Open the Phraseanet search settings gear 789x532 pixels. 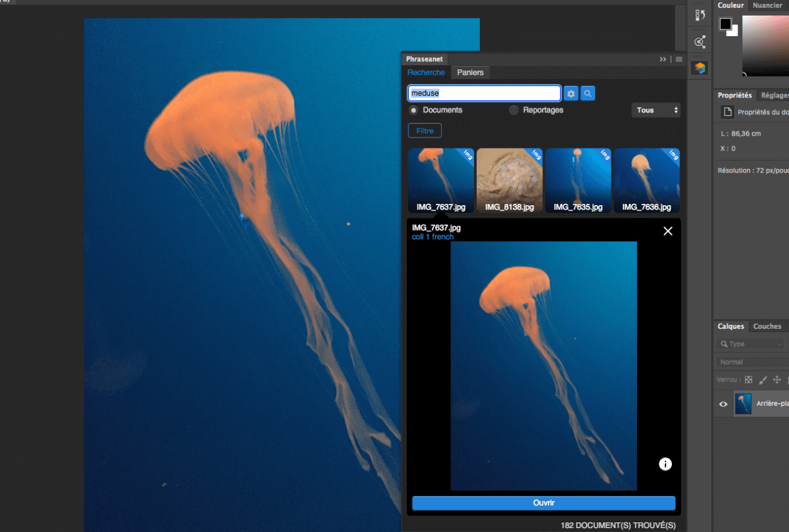[x=570, y=93]
